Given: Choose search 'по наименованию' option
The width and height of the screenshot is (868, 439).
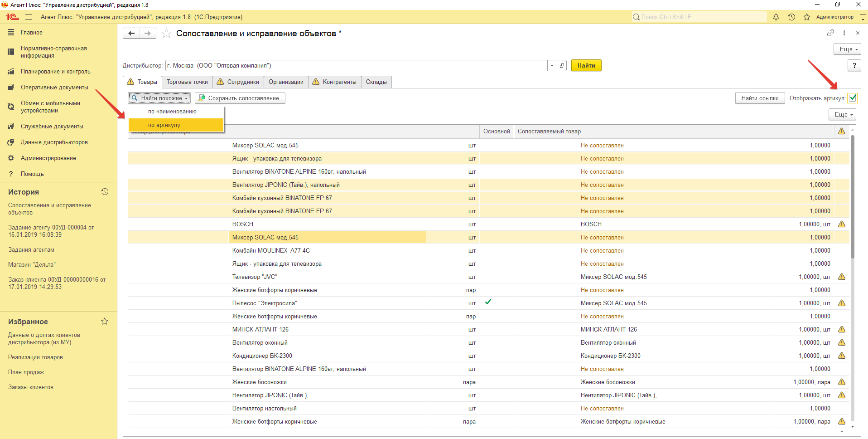Looking at the screenshot, I should (176, 111).
